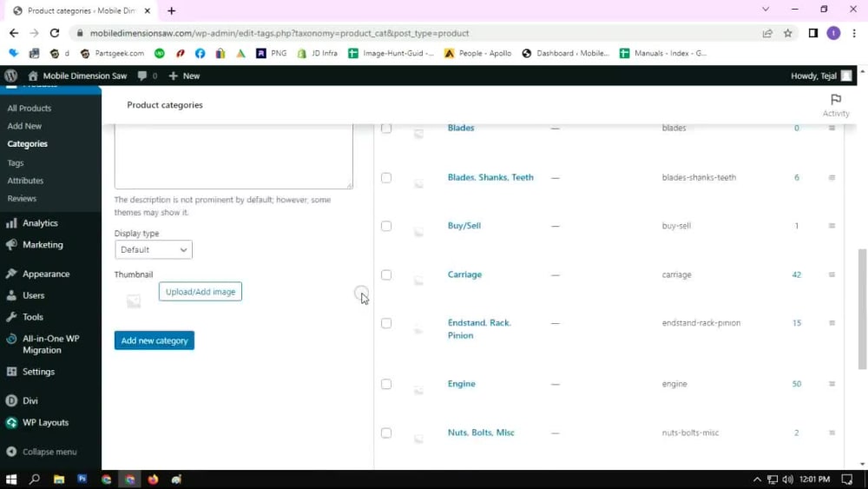Bookmark this page with star icon
868x489 pixels.
coord(788,33)
